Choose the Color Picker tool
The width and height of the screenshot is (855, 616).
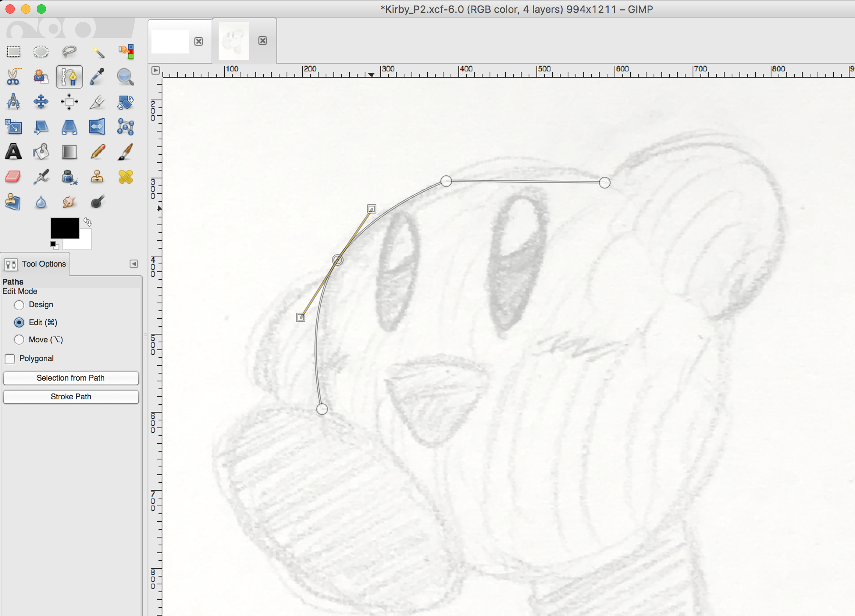[x=97, y=77]
